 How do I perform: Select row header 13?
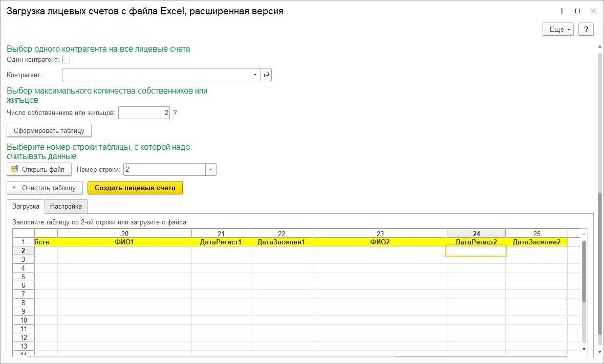pos(24,346)
